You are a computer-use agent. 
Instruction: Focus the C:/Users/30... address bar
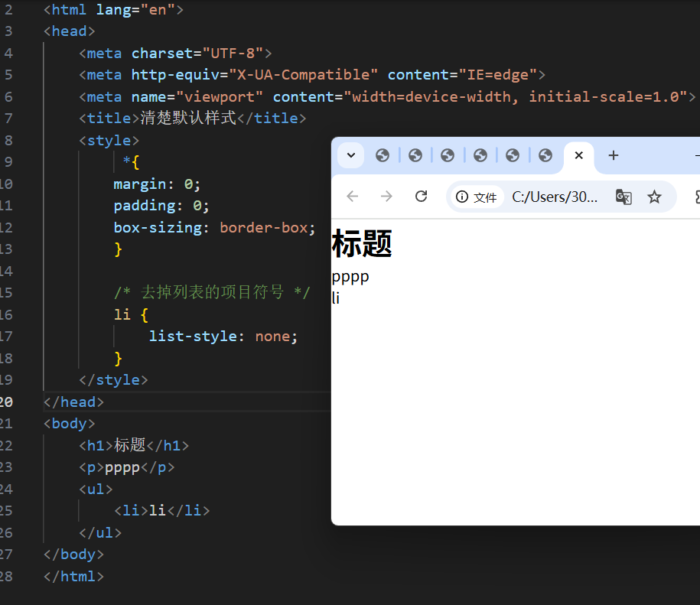point(555,197)
